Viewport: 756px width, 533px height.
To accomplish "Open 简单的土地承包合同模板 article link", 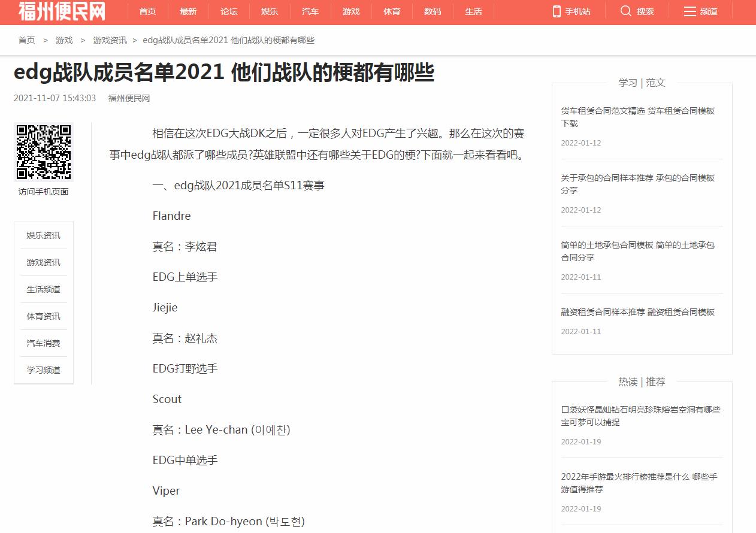I will pos(638,251).
